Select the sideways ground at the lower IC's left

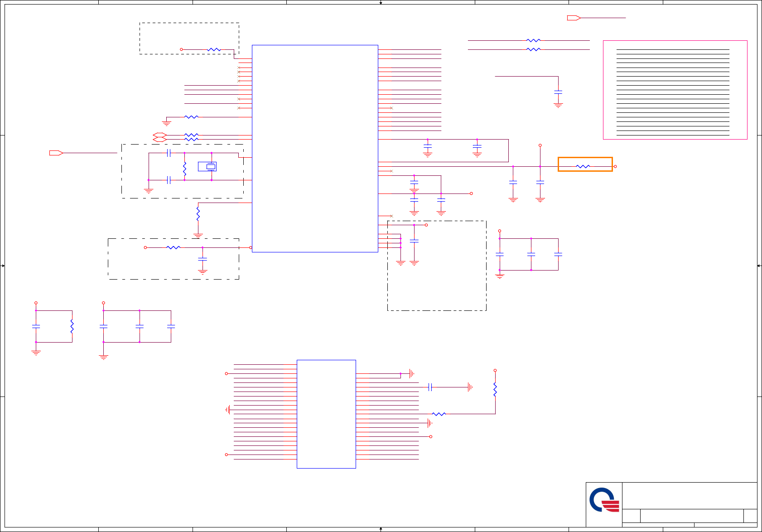coord(228,410)
